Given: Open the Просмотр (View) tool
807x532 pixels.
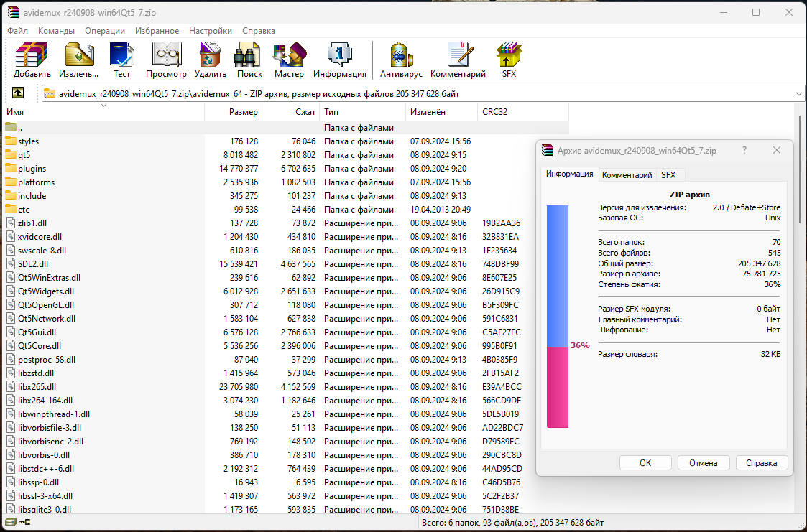Looking at the screenshot, I should [x=166, y=55].
